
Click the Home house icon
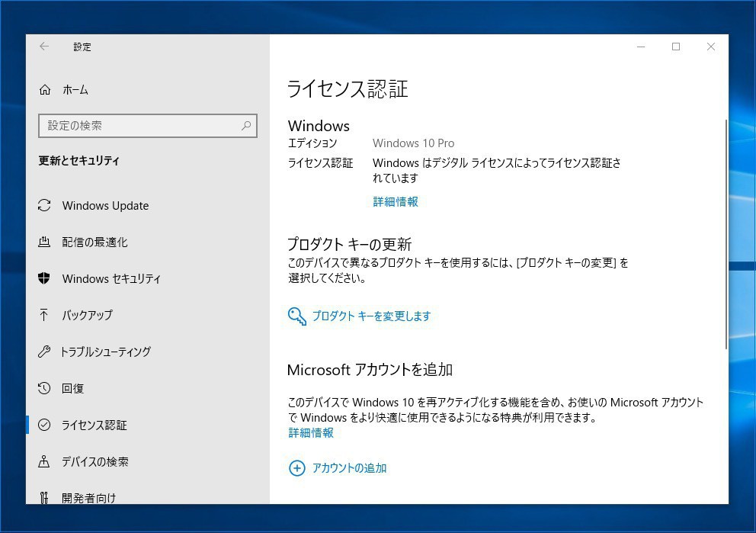tap(45, 90)
